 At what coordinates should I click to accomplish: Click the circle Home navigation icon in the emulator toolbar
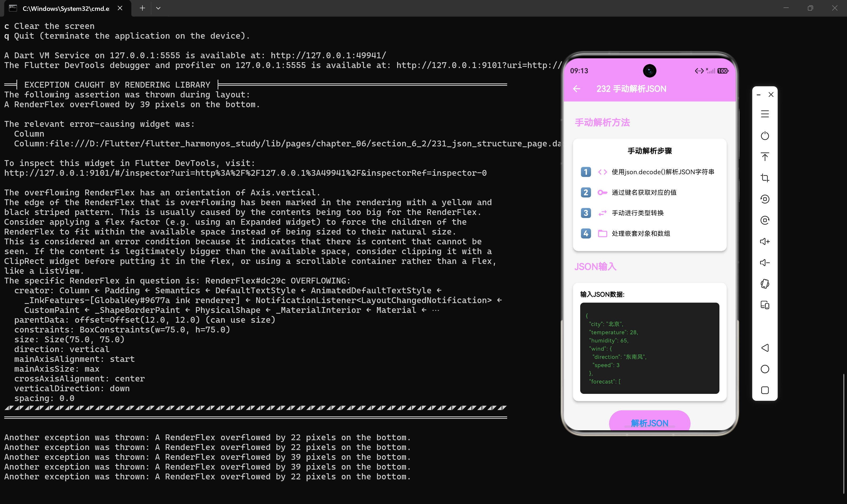(764, 369)
